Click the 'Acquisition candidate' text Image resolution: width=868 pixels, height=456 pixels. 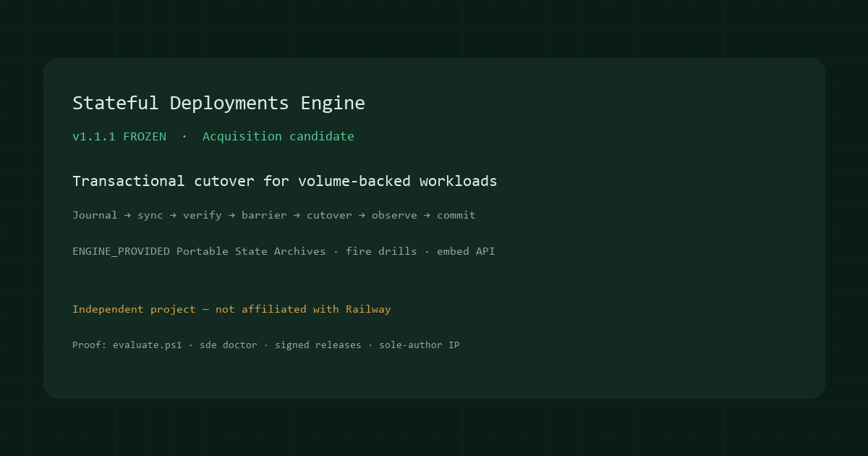(x=278, y=137)
